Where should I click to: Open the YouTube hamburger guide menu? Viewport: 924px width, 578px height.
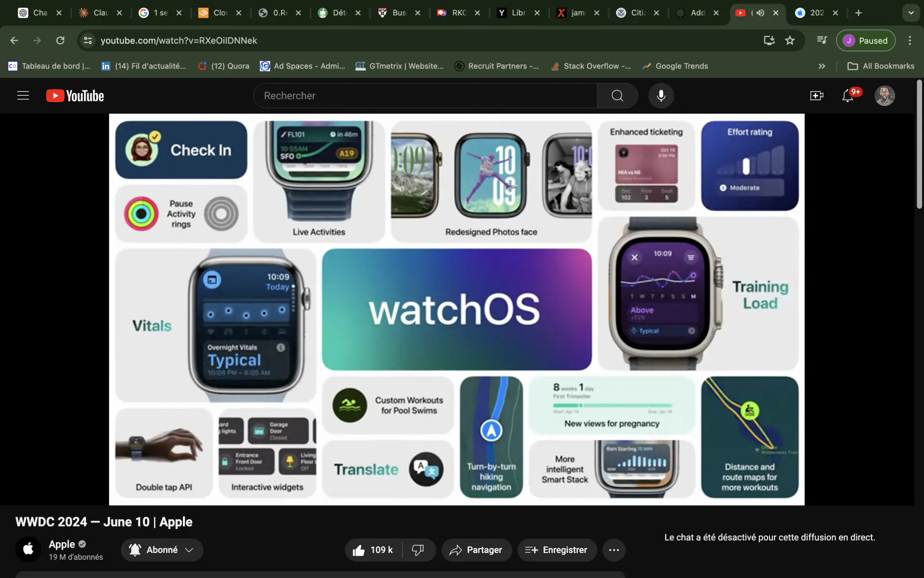(x=23, y=95)
